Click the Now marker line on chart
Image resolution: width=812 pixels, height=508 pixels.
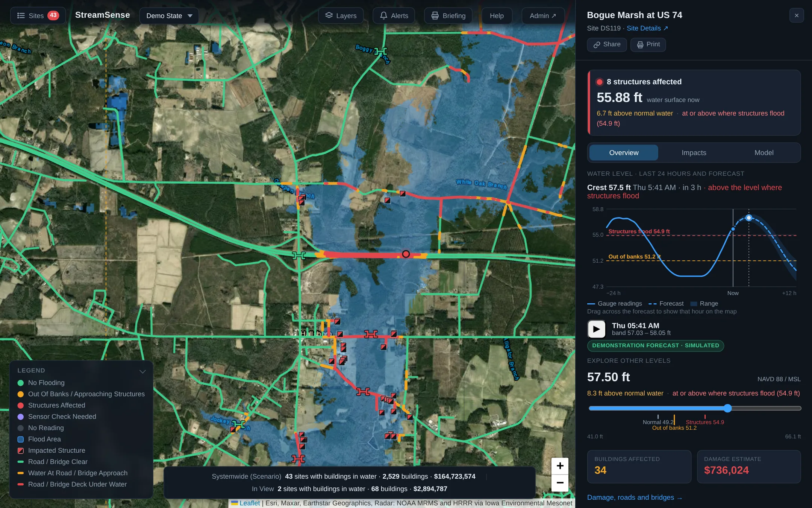point(733,248)
